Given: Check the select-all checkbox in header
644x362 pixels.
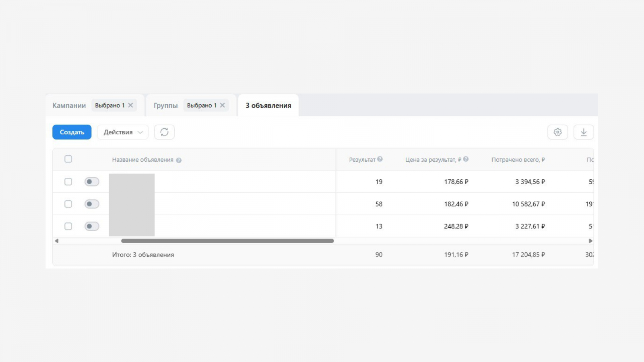Looking at the screenshot, I should pyautogui.click(x=68, y=159).
